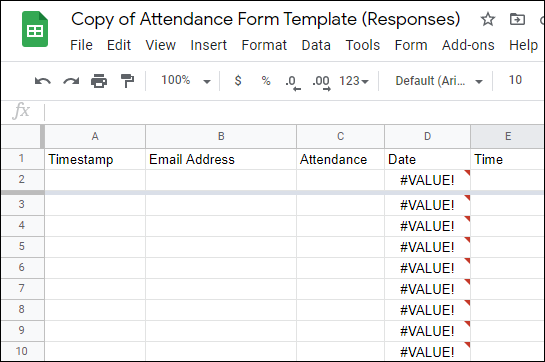Select the #VALUE! cell in row 4
This screenshot has width=545, height=362.
click(x=428, y=226)
